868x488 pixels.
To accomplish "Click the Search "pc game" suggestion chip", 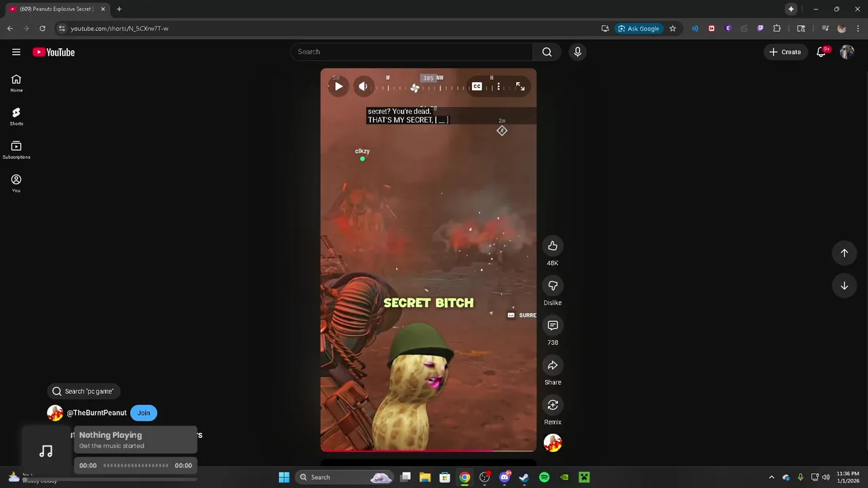I will pyautogui.click(x=83, y=391).
